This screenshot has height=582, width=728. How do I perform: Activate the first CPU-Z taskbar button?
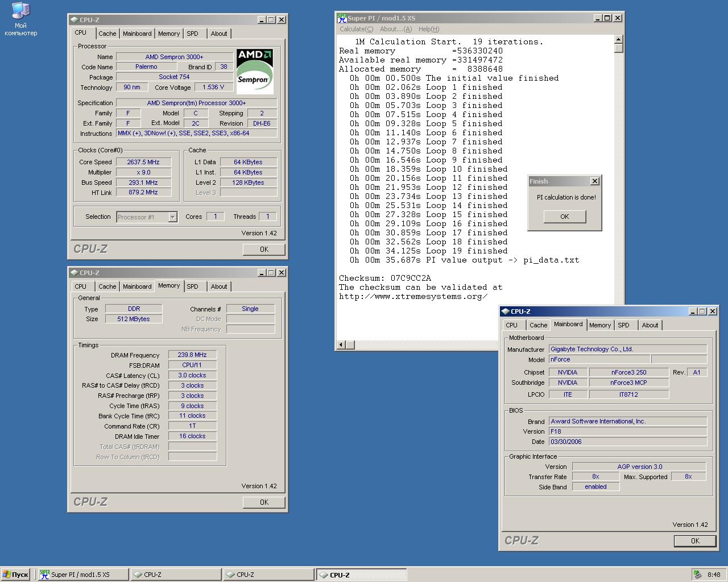[175, 575]
